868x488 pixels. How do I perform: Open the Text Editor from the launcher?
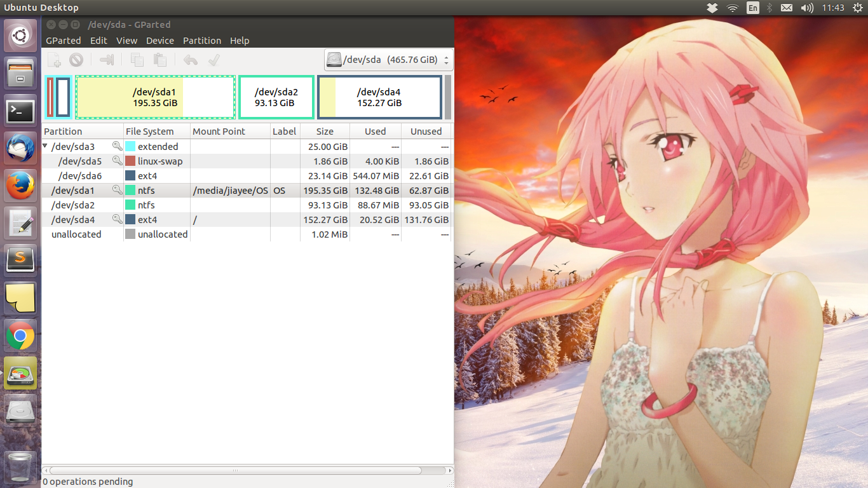click(x=20, y=224)
